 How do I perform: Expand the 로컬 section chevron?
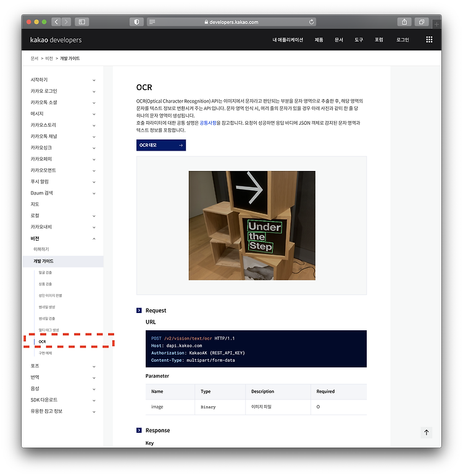94,216
